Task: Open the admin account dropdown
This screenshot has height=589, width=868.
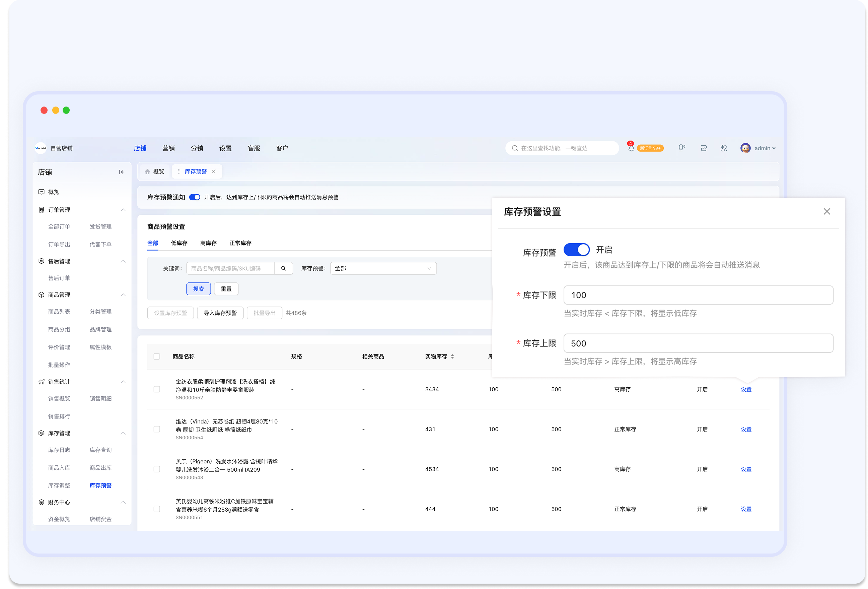Action: pyautogui.click(x=765, y=148)
